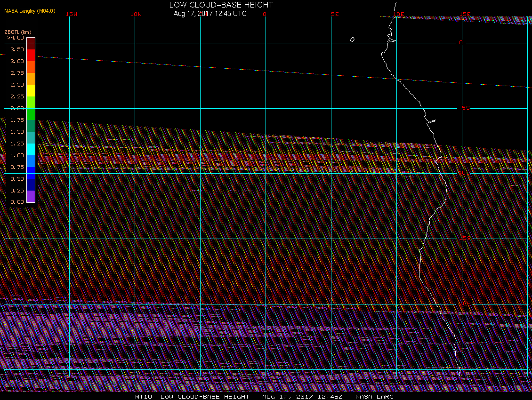Click the 15W longitude label
The height and width of the screenshot is (400, 532).
(72, 14)
